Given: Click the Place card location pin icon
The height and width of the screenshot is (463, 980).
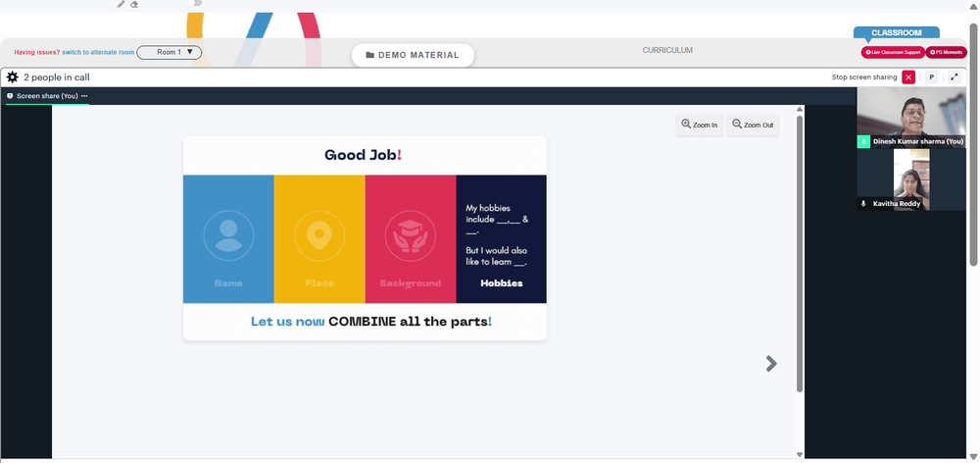Looking at the screenshot, I should point(319,235).
